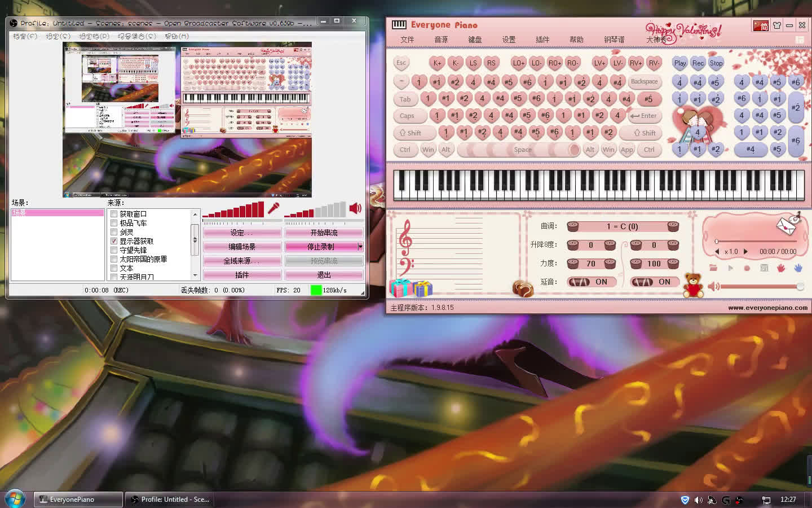Increase playback speed with the right arrow

click(745, 252)
